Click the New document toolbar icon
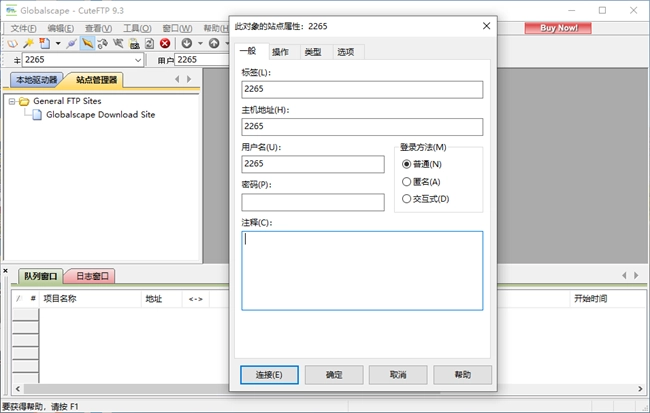650x413 pixels. [x=45, y=44]
